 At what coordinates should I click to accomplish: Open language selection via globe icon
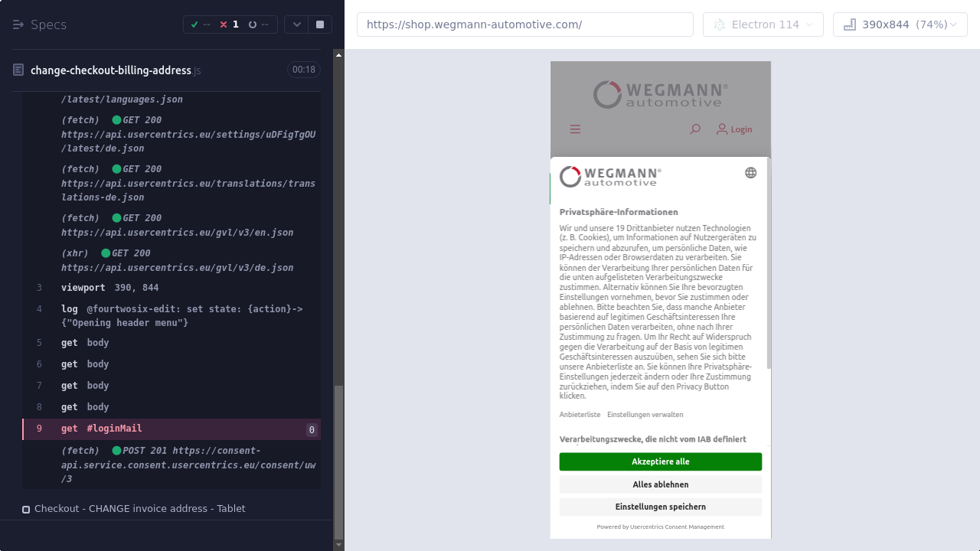tap(750, 173)
